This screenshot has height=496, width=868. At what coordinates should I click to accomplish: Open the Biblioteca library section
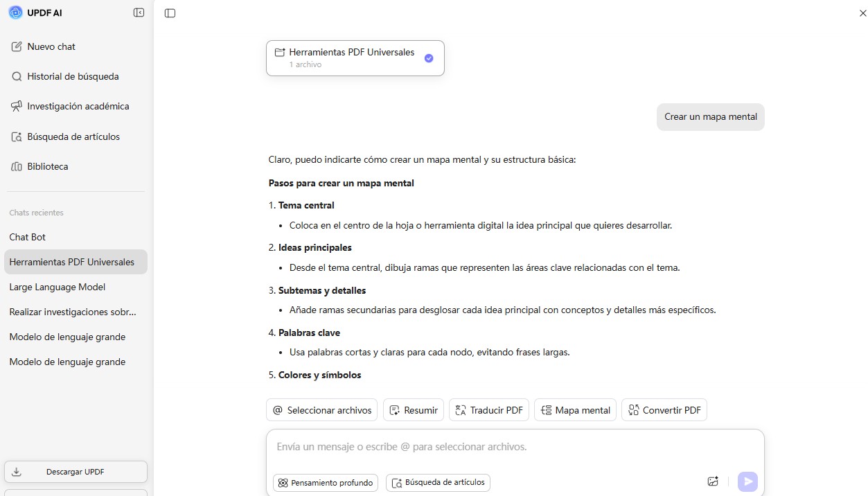47,166
